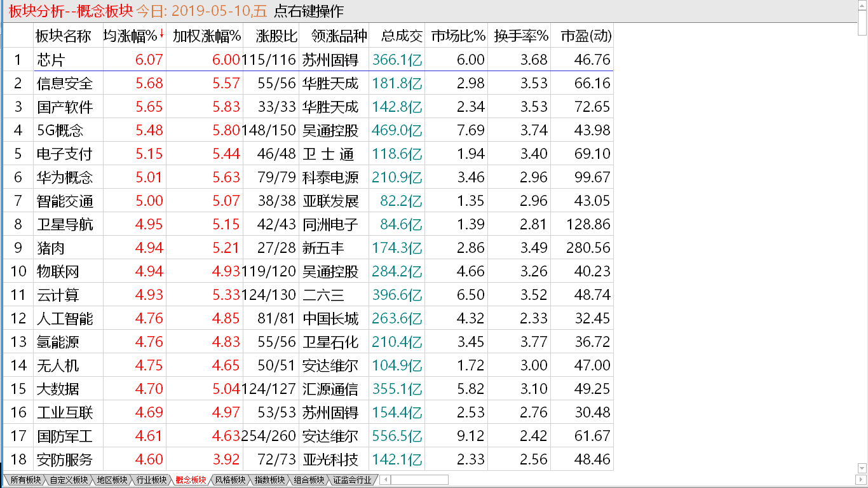Click total turnover value 469.0亿

point(397,130)
